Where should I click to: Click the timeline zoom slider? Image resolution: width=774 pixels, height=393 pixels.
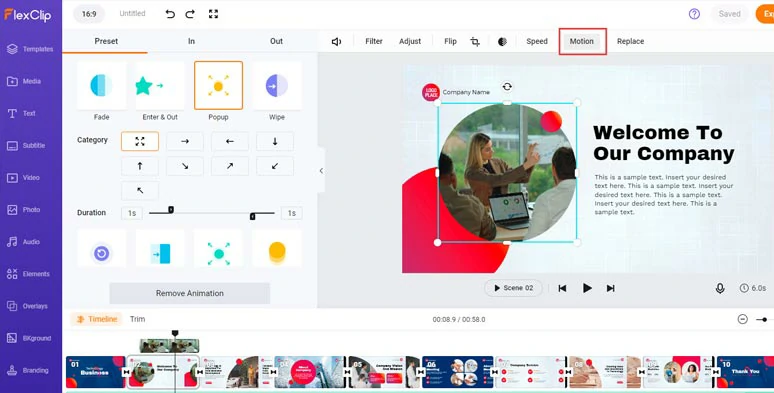[x=764, y=319]
